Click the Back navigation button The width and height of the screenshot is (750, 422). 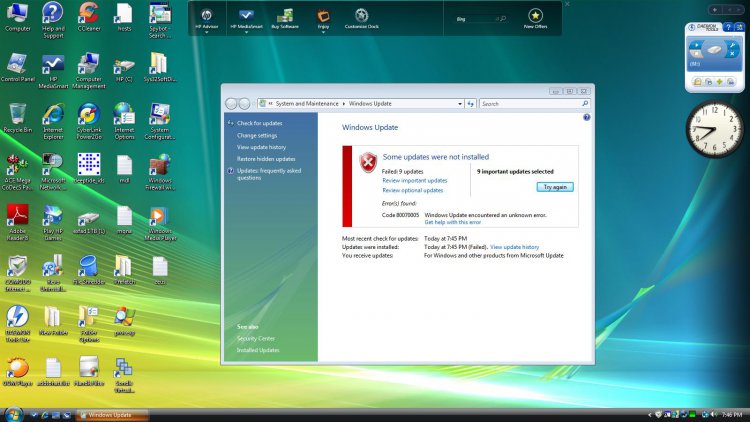coord(231,103)
